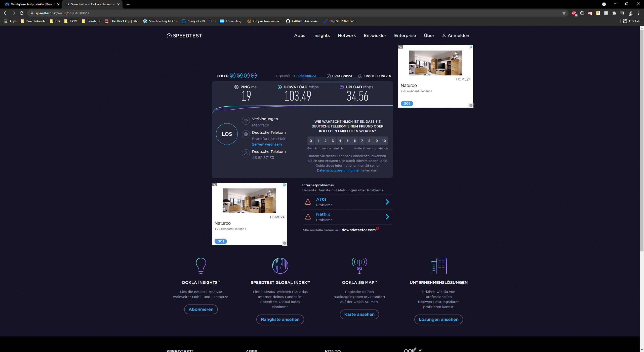Start a new test with LOS button
The height and width of the screenshot is (352, 644).
pos(227,134)
